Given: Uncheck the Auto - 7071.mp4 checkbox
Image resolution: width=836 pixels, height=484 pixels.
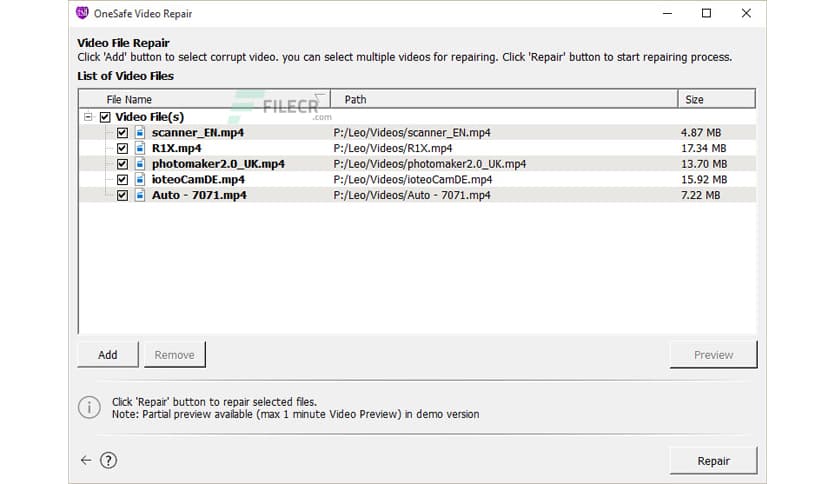Looking at the screenshot, I should click(x=122, y=195).
